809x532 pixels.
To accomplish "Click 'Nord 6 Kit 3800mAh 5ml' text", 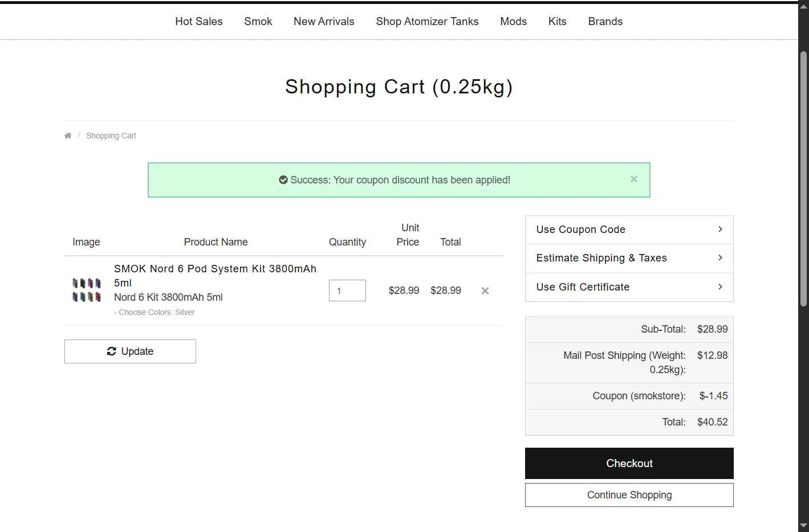I will pos(168,297).
